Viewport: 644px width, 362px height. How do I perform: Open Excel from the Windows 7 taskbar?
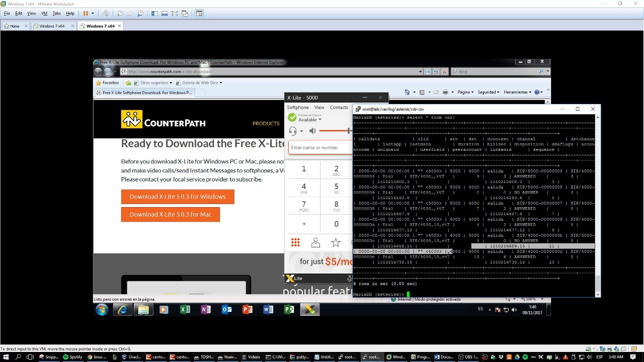coord(185,310)
